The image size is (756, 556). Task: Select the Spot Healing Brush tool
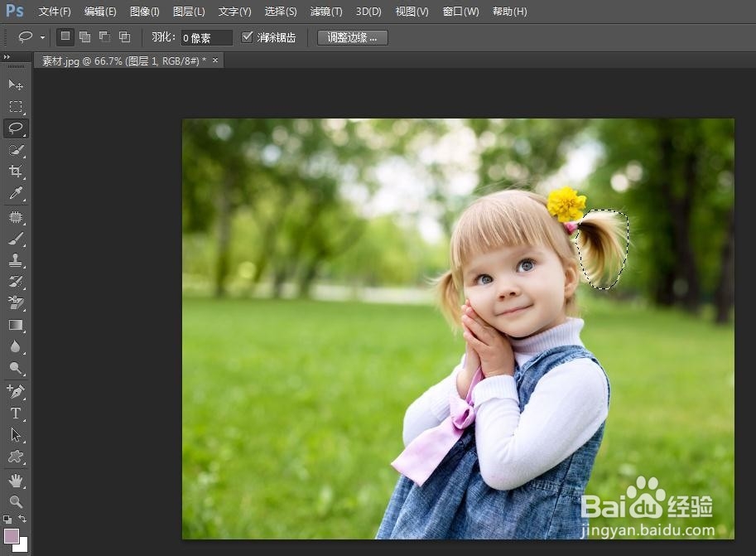point(16,217)
